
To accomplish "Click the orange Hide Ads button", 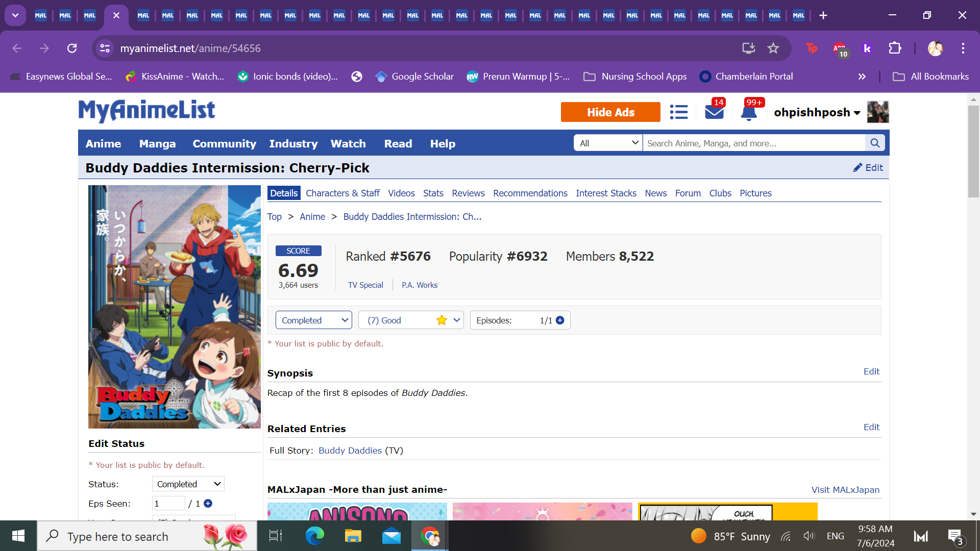I will (x=610, y=112).
